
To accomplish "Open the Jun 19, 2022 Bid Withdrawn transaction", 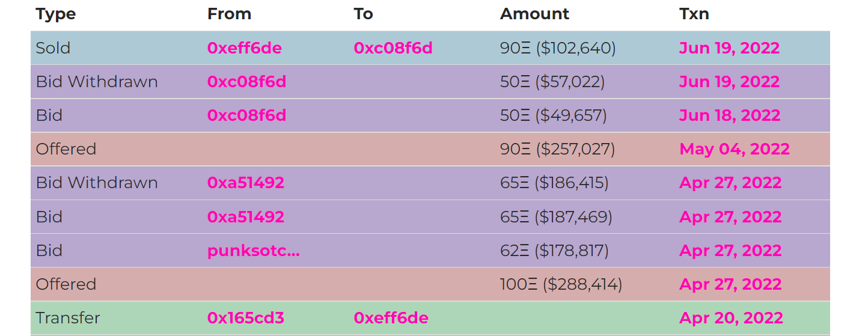I will (729, 82).
